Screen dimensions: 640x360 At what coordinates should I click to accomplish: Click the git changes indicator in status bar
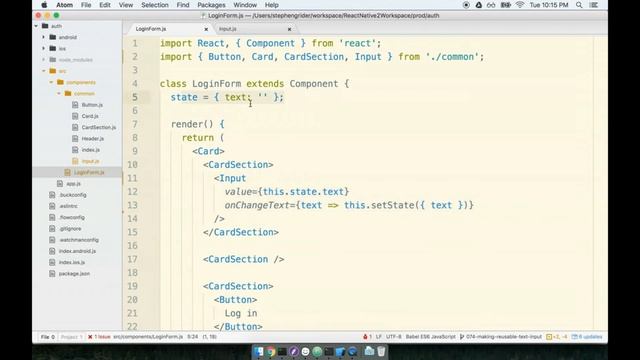pyautogui.click(x=557, y=337)
